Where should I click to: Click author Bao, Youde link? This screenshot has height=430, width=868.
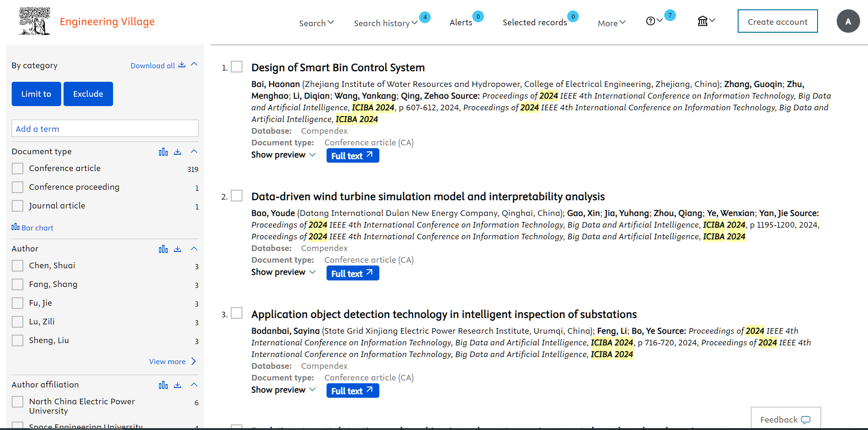click(273, 213)
